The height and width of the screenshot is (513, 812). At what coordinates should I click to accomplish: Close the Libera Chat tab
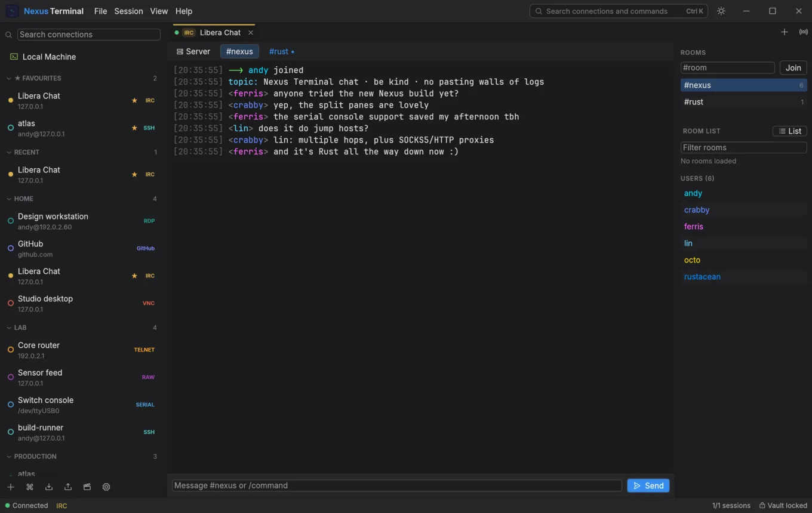251,33
